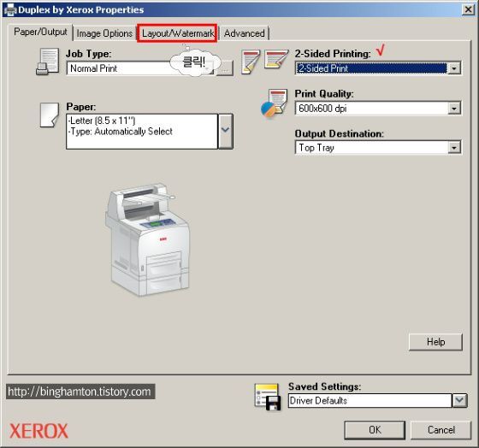The width and height of the screenshot is (479, 448).
Task: Open the Advanced tab
Action: (245, 33)
